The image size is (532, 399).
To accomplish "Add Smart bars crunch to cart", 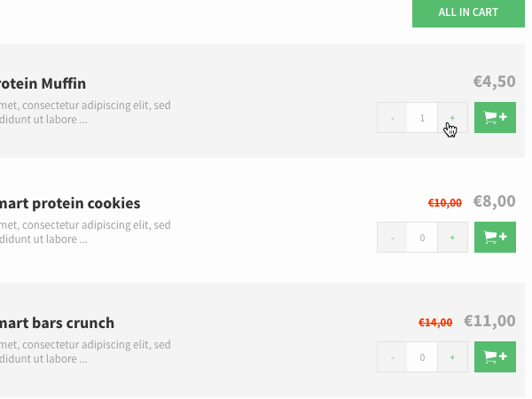I will pyautogui.click(x=495, y=357).
